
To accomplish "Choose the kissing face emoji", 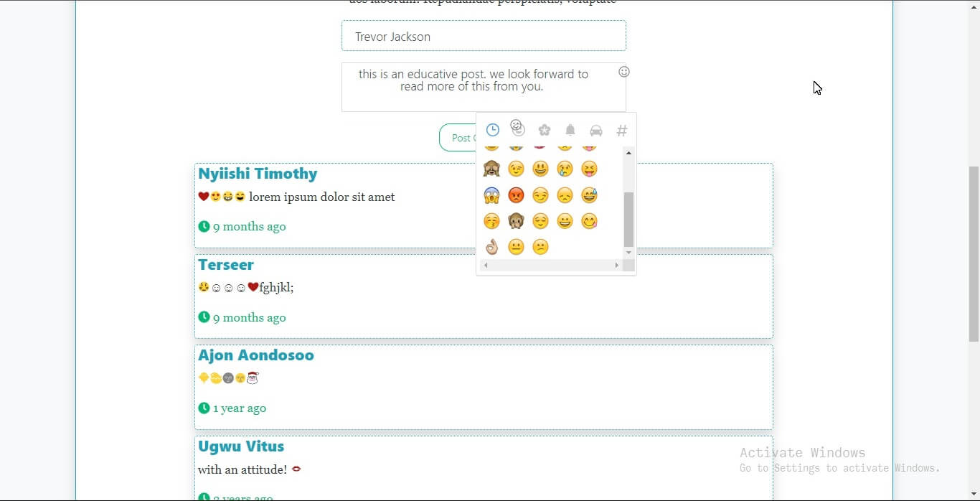I will 491,221.
